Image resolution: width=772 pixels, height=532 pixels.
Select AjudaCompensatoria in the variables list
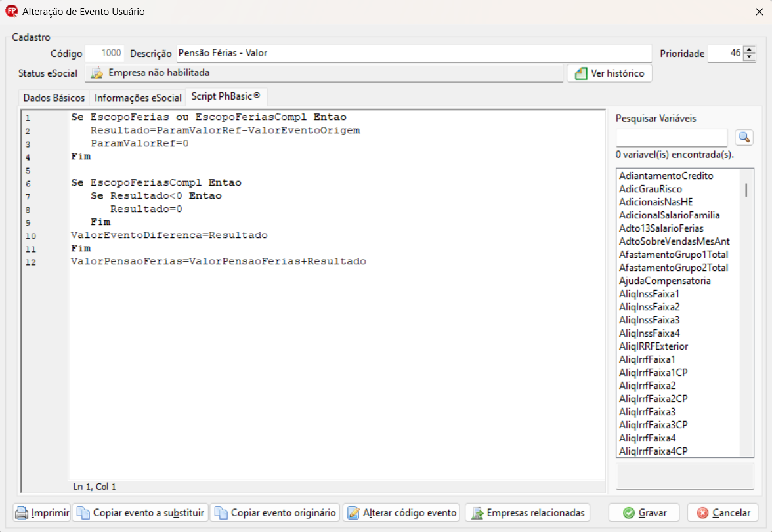click(x=664, y=281)
